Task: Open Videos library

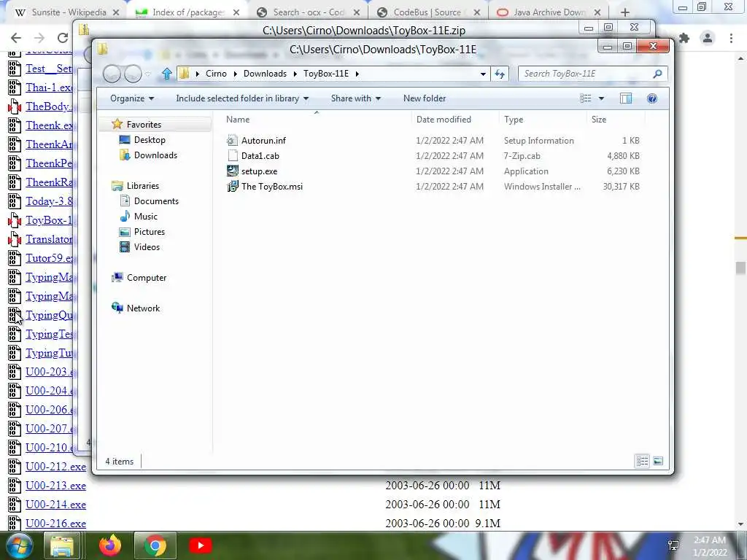Action: 147,246
